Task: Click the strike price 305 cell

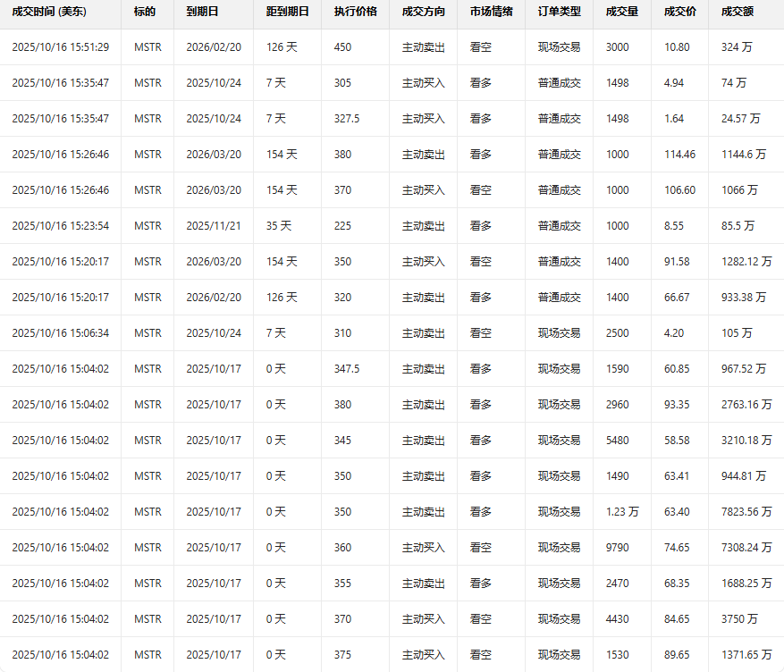Action: [342, 83]
